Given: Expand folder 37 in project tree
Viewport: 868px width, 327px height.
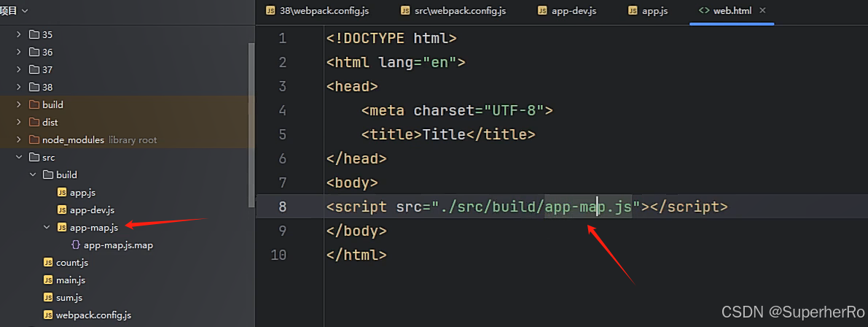Looking at the screenshot, I should 19,70.
